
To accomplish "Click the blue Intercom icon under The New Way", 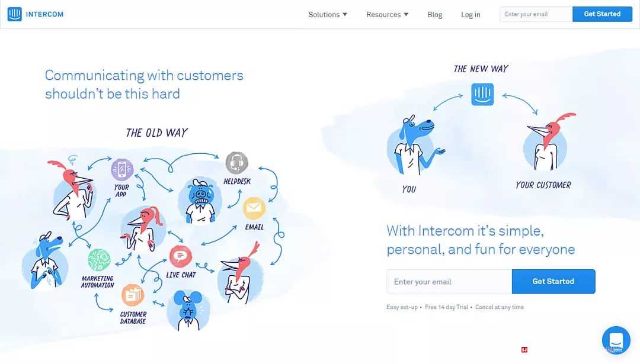I will [482, 94].
